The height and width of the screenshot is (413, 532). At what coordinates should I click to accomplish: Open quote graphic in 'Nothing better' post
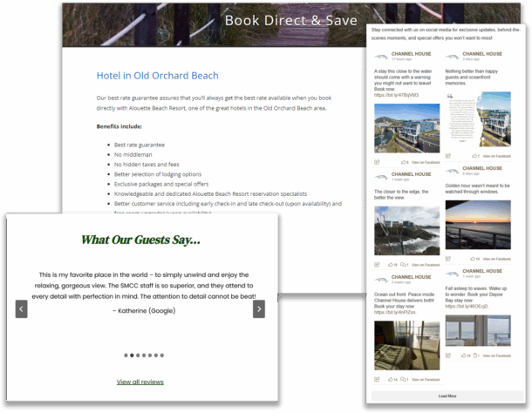(x=478, y=119)
